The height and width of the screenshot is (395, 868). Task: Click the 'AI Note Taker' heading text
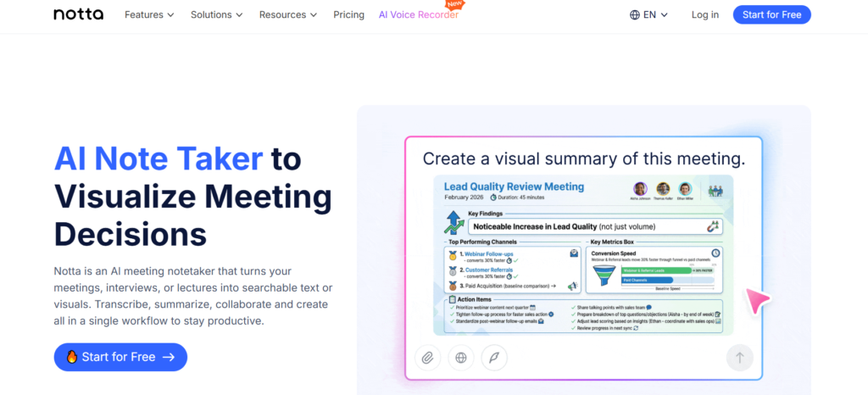(x=159, y=159)
